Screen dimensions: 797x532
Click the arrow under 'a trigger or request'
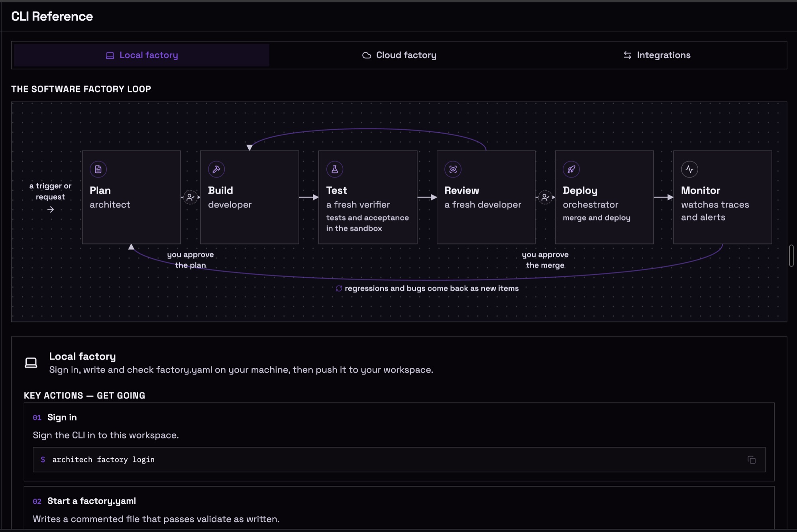pos(51,209)
